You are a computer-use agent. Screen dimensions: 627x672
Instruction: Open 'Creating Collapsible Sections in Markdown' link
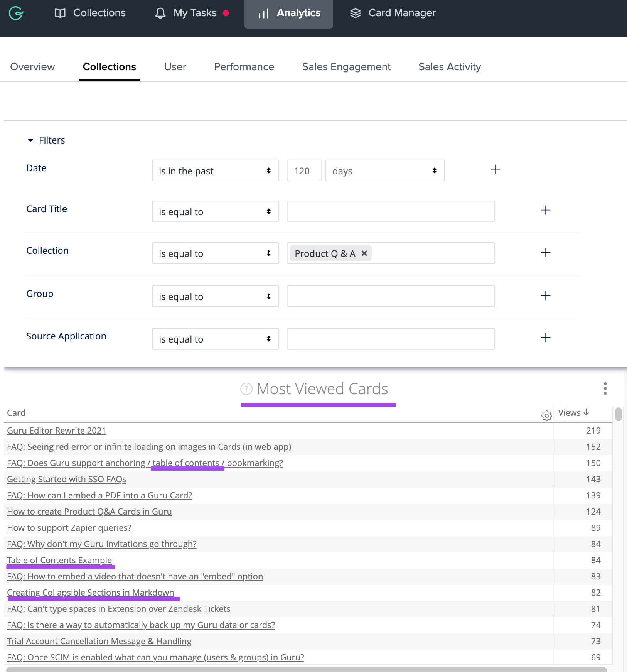[x=91, y=593]
